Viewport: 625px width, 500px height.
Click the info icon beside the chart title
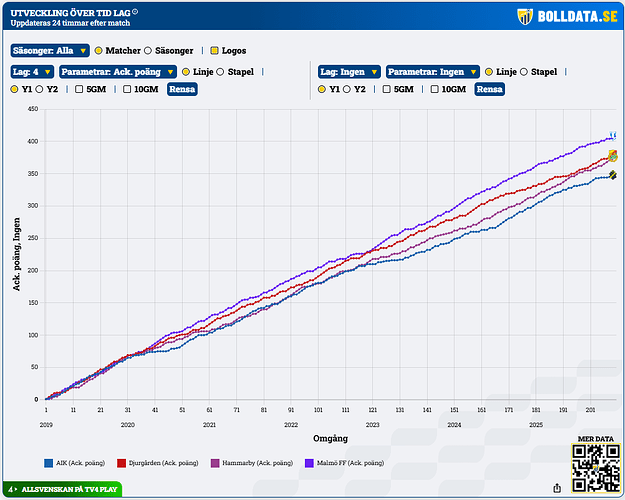[135, 12]
